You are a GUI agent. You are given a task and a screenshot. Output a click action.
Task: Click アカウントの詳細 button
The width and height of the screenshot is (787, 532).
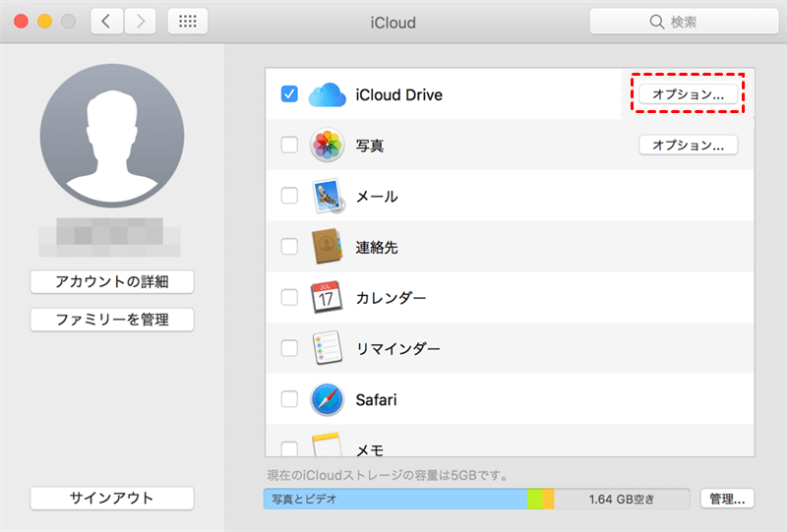[112, 282]
